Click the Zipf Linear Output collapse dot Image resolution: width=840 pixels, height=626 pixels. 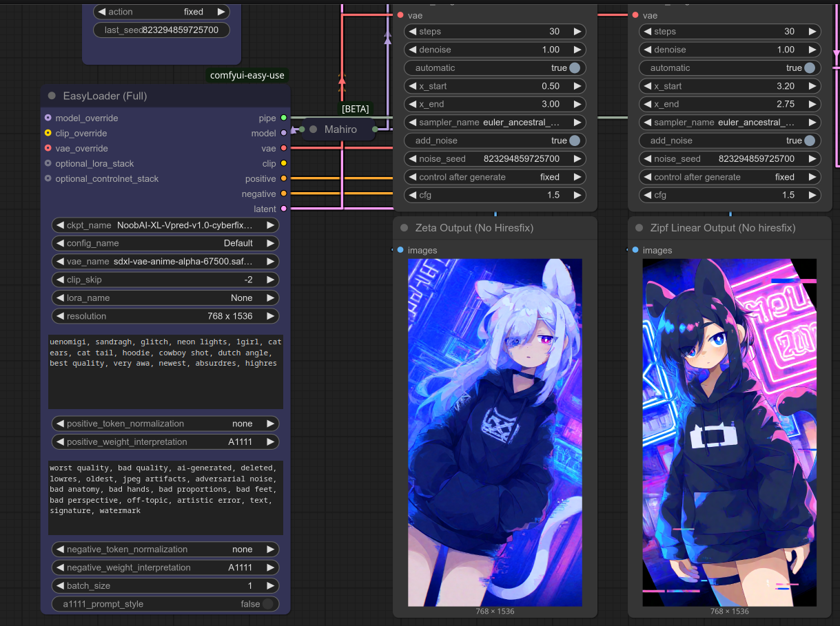[x=639, y=228]
